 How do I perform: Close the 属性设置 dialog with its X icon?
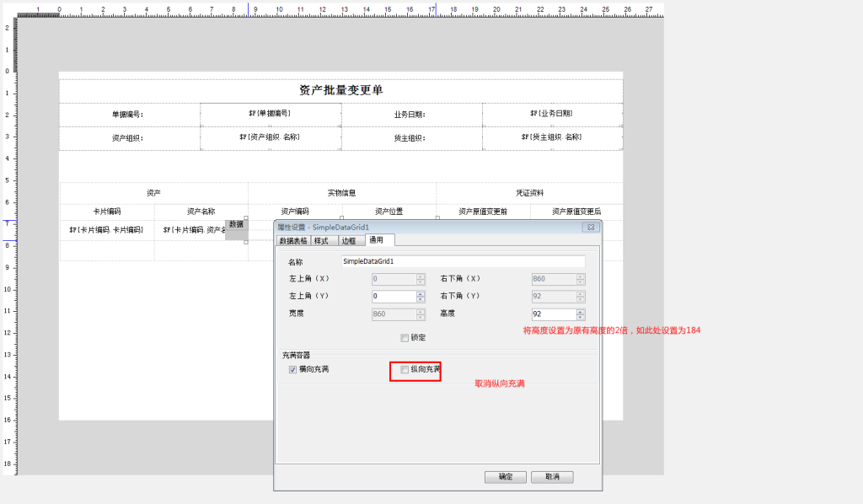(591, 227)
